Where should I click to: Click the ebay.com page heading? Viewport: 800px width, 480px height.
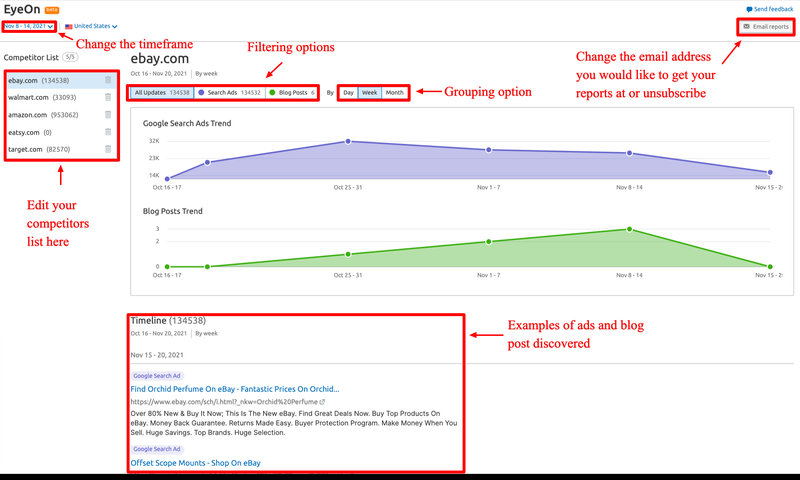[x=160, y=59]
